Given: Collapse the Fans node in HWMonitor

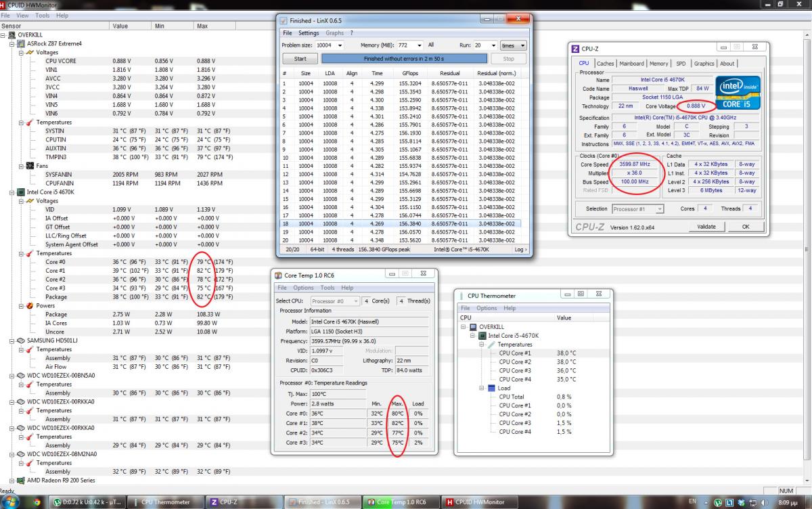Looking at the screenshot, I should pyautogui.click(x=21, y=166).
